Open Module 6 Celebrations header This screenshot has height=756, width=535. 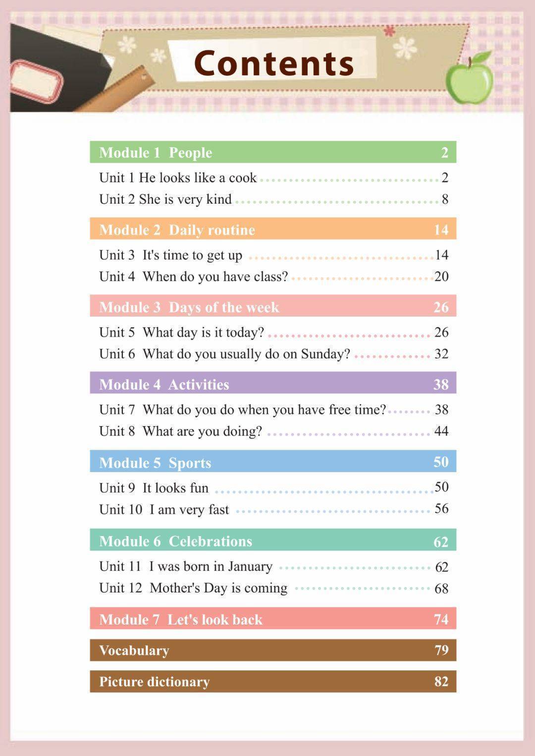[272, 540]
